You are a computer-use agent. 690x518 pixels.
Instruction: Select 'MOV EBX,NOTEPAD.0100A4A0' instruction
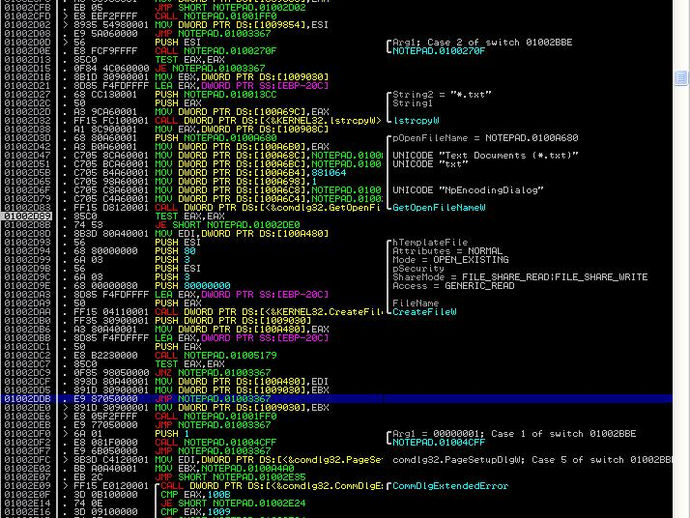[x=224, y=469]
